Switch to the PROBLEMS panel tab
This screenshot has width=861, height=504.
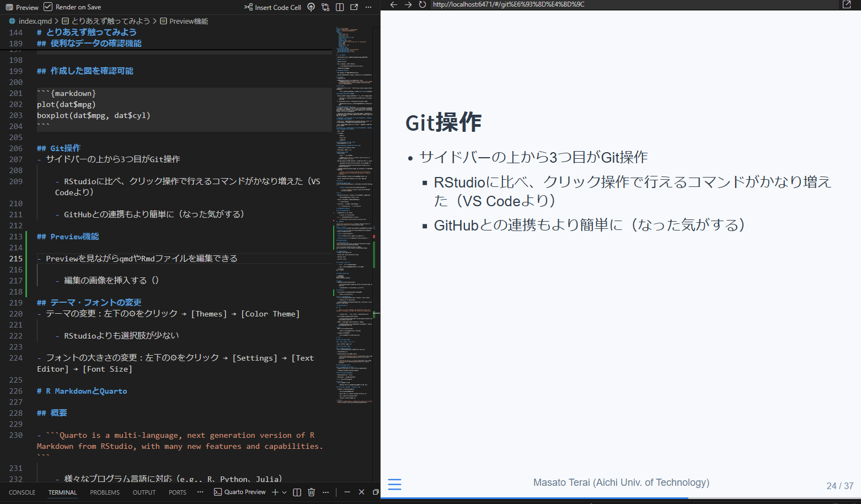coord(105,492)
